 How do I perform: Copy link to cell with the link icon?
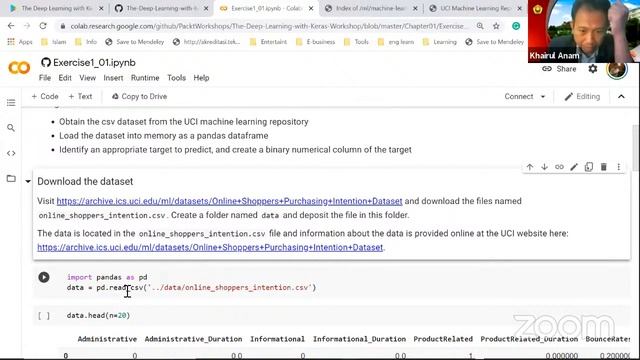click(x=559, y=167)
